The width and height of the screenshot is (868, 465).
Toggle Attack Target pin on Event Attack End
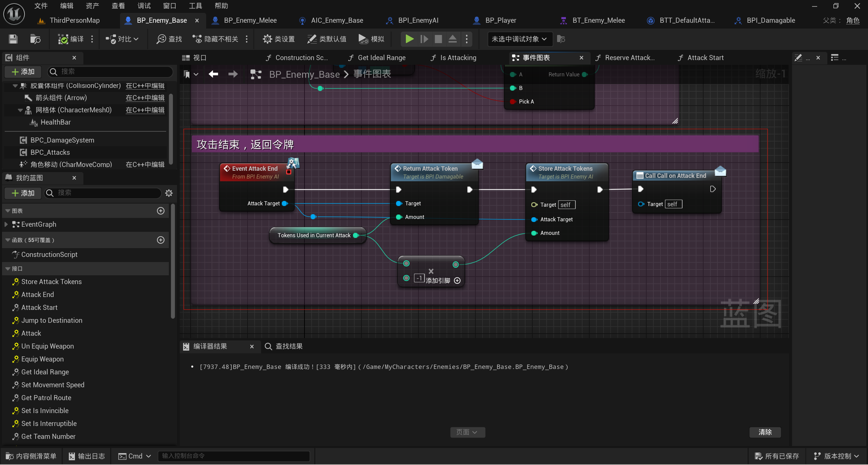tap(285, 203)
